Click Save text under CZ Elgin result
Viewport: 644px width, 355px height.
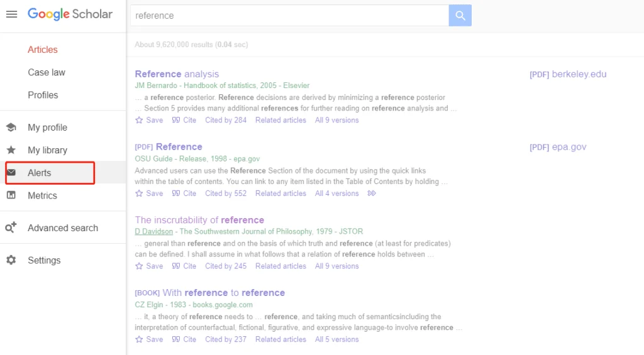(x=155, y=339)
